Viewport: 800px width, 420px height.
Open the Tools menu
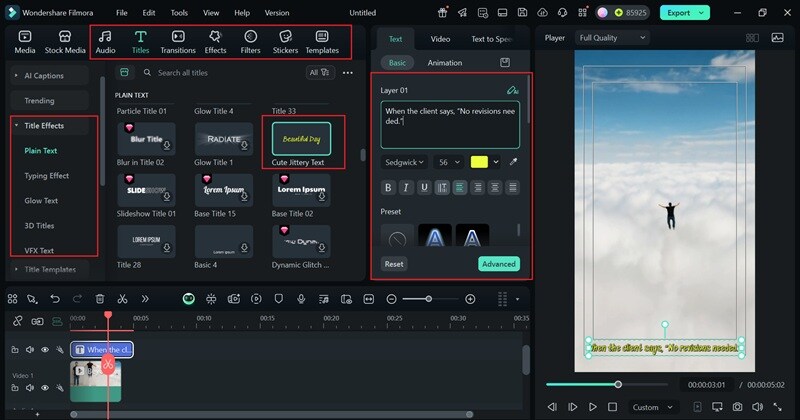pos(179,13)
